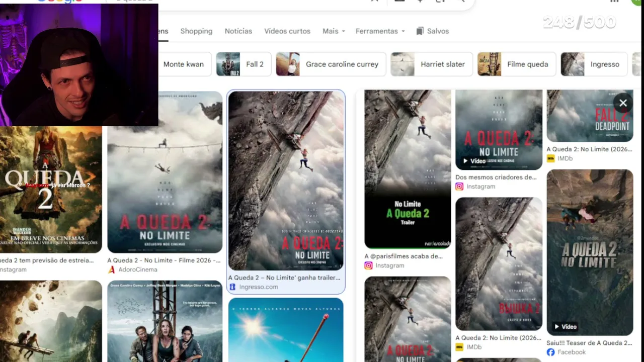This screenshot has height=362, width=644.
Task: Select the Monte kwan suggestion chip
Action: [x=185, y=64]
